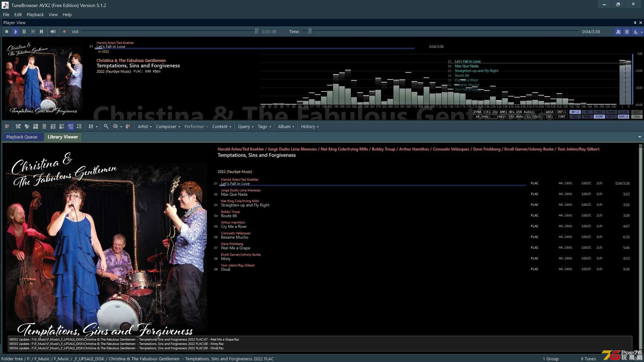This screenshot has height=362, width=644.
Task: Toggle the L<>R channel swap indicator
Action: [x=623, y=112]
